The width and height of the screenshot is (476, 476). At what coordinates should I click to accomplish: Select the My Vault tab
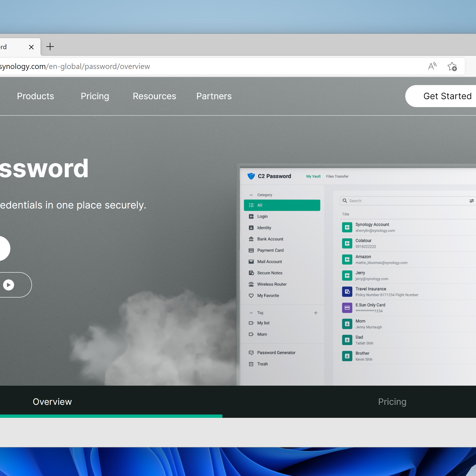[x=313, y=176]
